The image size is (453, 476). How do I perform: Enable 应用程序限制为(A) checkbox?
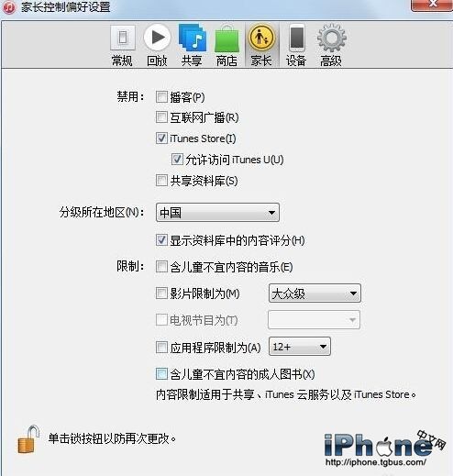click(161, 348)
